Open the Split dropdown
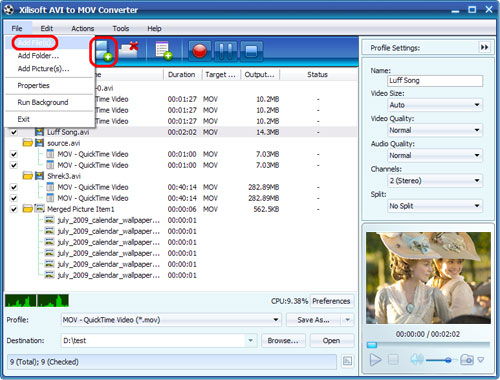500x380 pixels. (435, 206)
